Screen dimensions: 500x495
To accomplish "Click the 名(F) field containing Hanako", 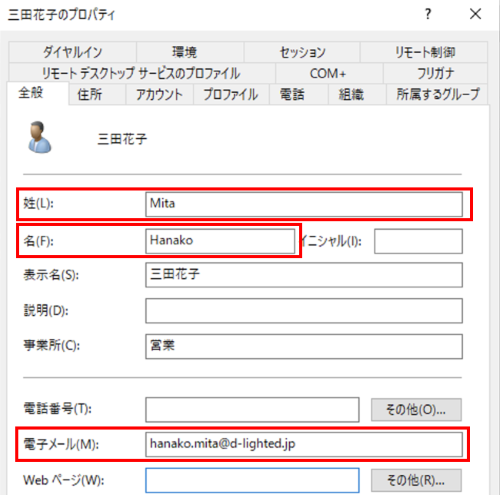I will click(x=220, y=241).
